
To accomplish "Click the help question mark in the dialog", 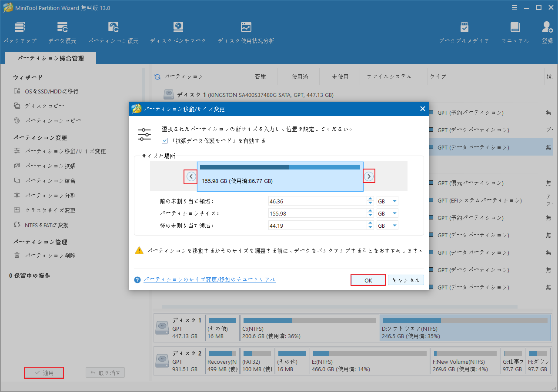I will click(137, 279).
